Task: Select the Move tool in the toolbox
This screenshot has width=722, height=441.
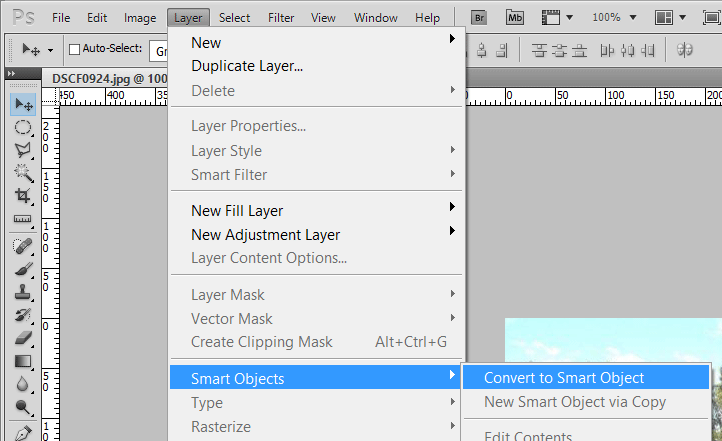Action: click(x=22, y=104)
